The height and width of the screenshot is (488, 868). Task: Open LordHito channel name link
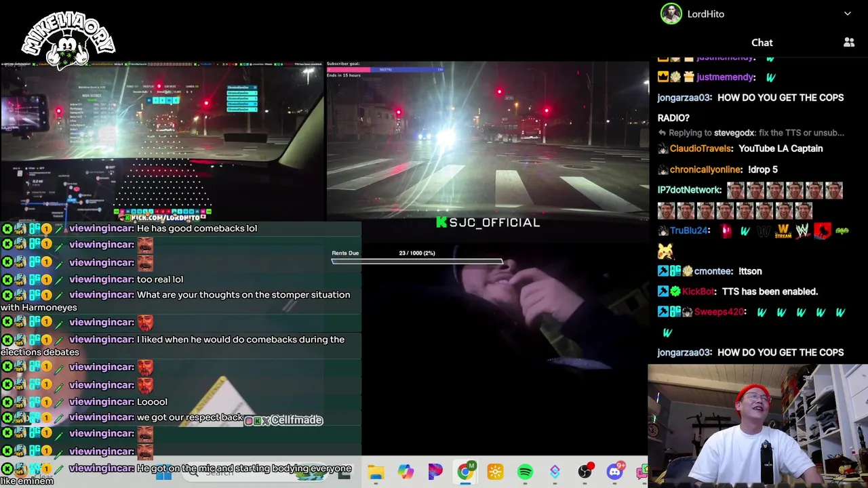706,14
